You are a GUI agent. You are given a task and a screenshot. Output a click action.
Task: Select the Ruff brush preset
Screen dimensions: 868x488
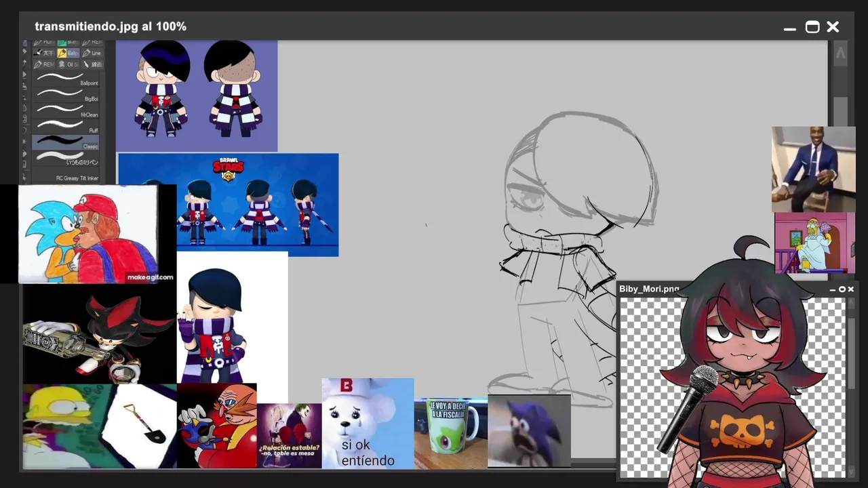(x=66, y=126)
